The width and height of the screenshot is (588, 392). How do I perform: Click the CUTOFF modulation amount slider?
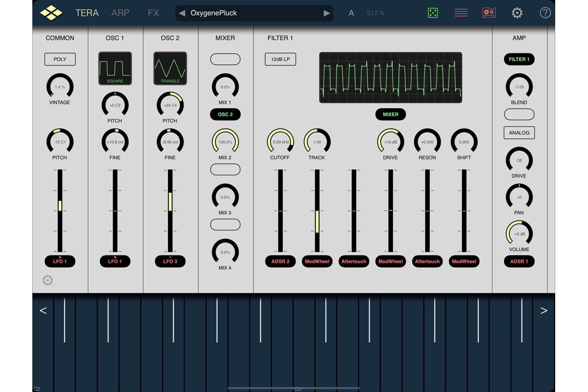[x=280, y=211]
